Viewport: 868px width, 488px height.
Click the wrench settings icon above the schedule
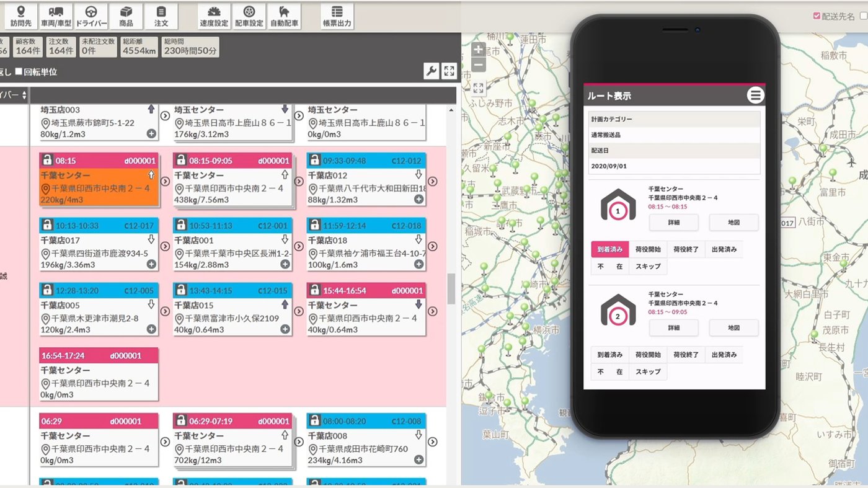pyautogui.click(x=432, y=71)
